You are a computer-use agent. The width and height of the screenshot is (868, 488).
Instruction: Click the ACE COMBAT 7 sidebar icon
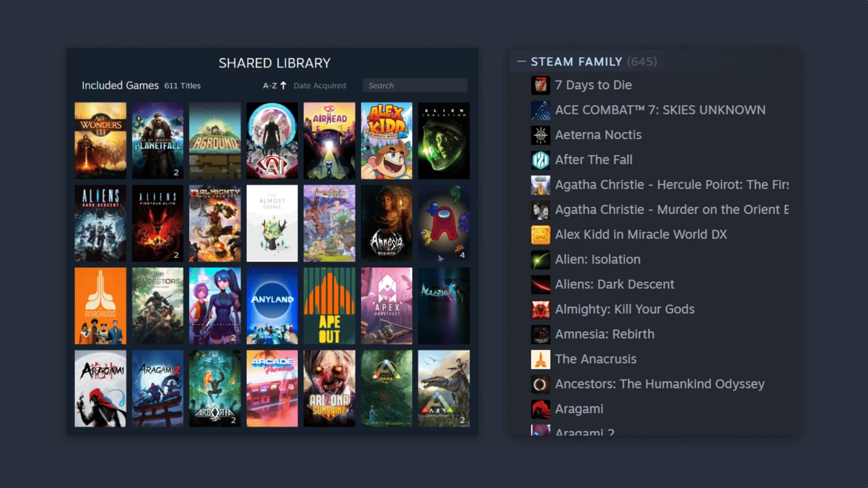[x=539, y=110]
